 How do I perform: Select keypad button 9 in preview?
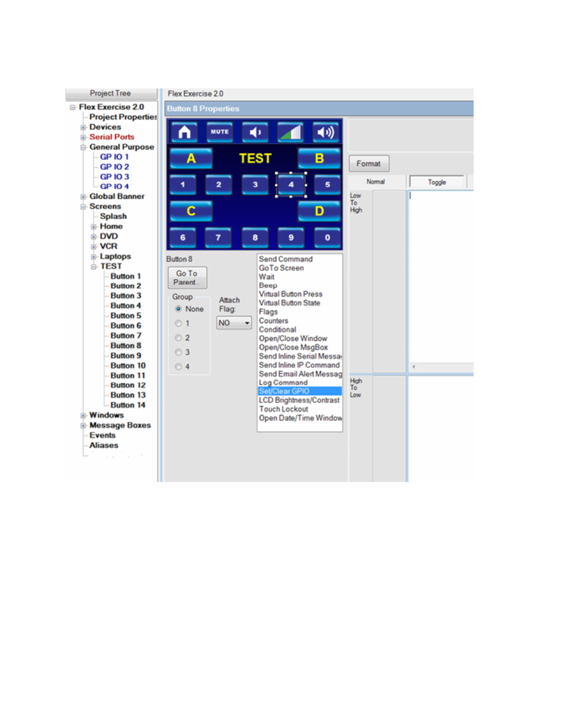[x=291, y=238]
